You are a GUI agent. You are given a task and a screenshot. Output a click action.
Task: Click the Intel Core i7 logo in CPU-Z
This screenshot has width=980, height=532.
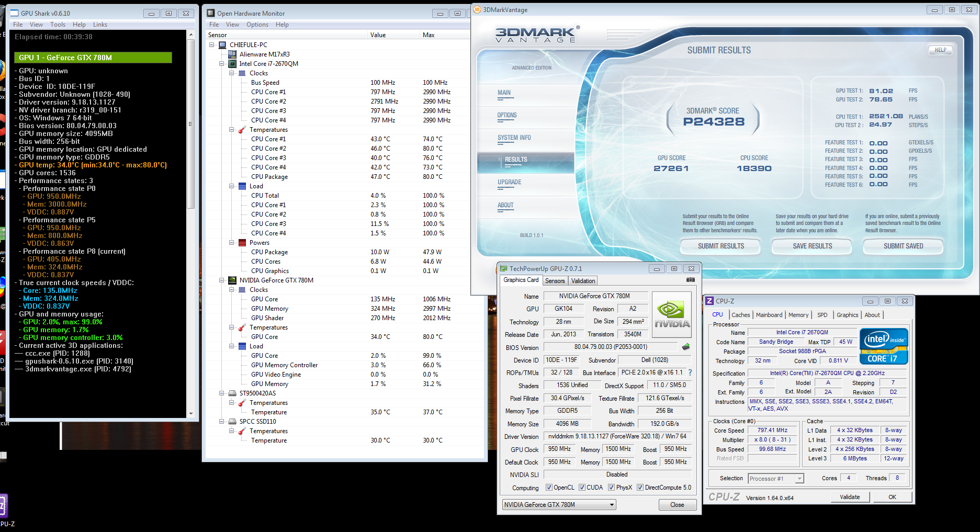pos(884,346)
